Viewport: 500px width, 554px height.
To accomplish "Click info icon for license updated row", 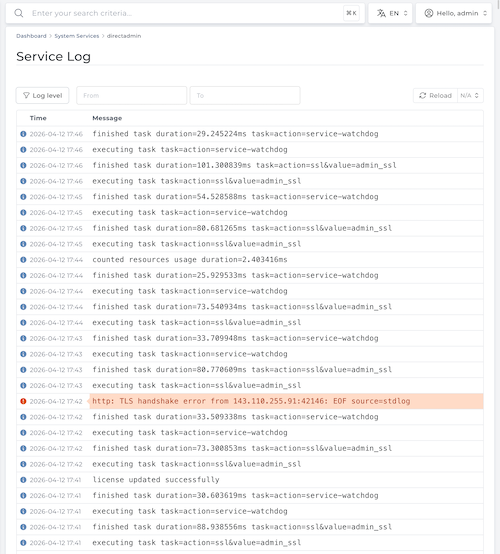I will point(23,480).
